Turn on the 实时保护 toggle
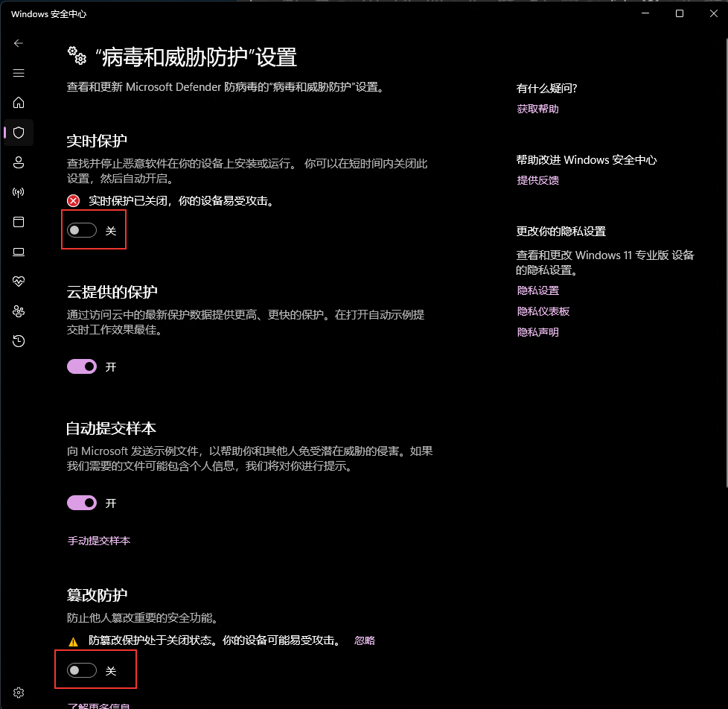728x709 pixels. [x=82, y=230]
